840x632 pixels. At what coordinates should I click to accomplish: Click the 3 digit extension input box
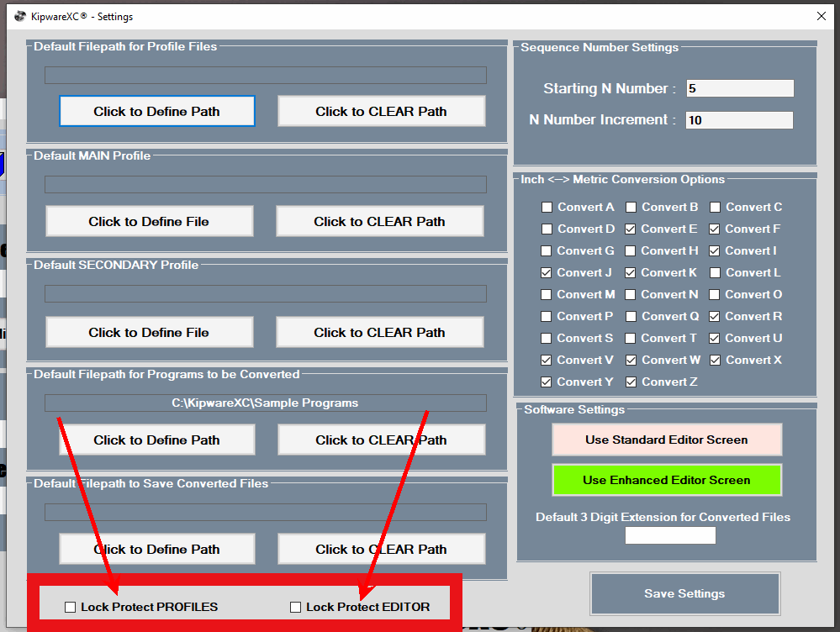point(669,535)
